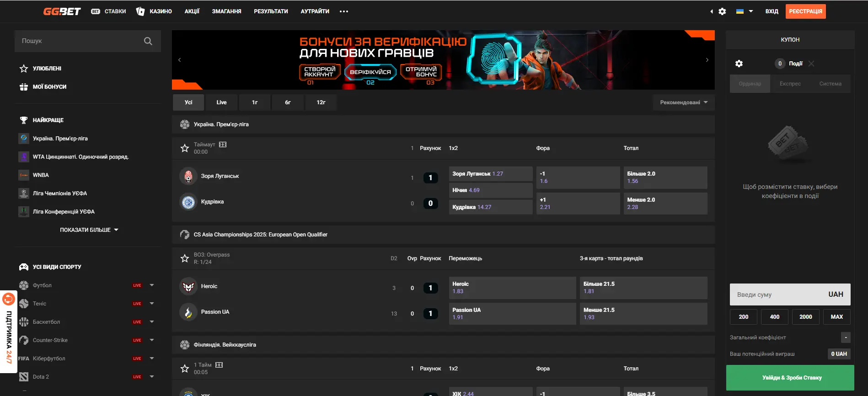Open the РЕЗУЛЬТАТИ menu item
The height and width of the screenshot is (396, 868).
point(271,11)
